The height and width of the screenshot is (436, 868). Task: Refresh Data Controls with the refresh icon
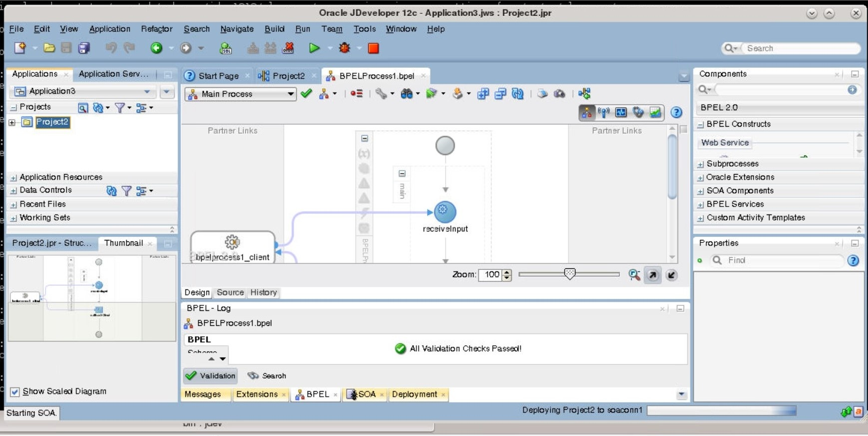111,191
